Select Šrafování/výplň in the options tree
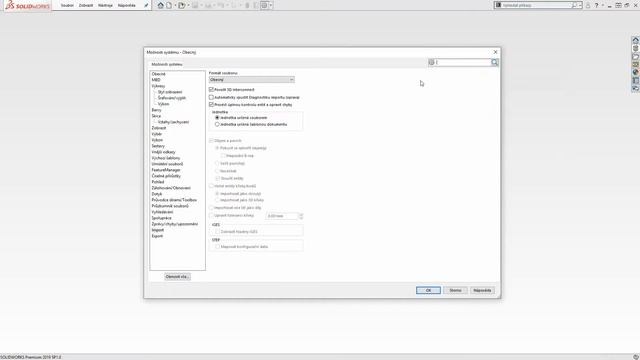Viewport: 640px width, 360px height. tap(172, 98)
